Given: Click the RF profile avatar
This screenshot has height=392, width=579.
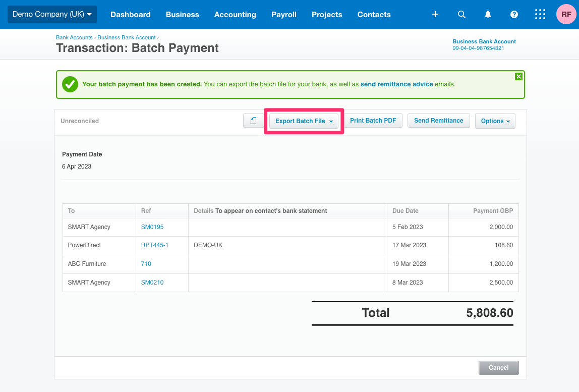Looking at the screenshot, I should [565, 14].
